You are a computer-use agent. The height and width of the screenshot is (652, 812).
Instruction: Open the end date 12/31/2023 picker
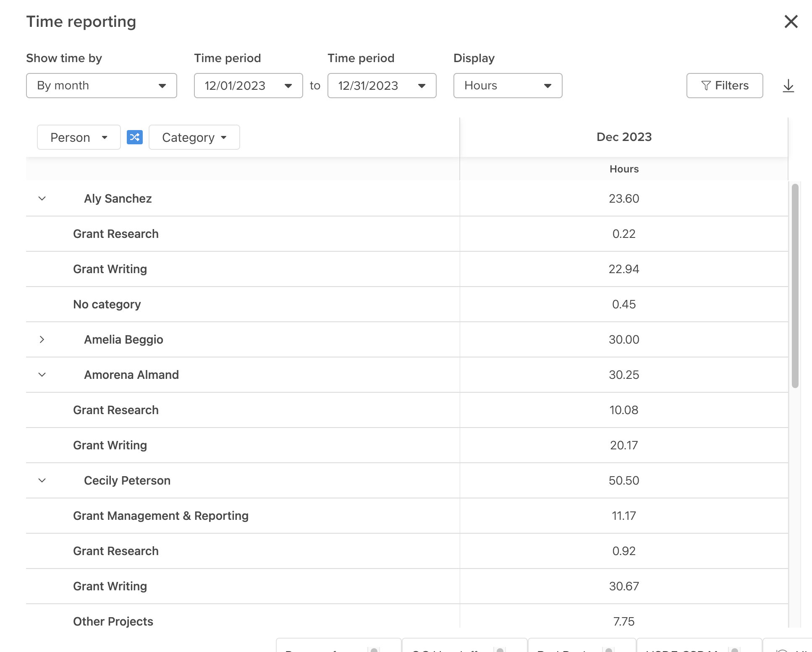tap(382, 86)
